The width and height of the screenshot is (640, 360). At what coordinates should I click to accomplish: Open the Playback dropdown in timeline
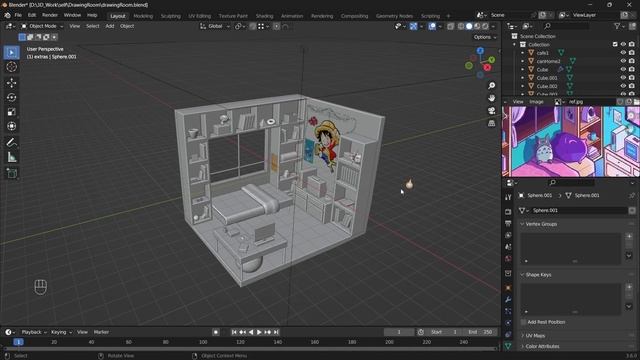(x=34, y=332)
